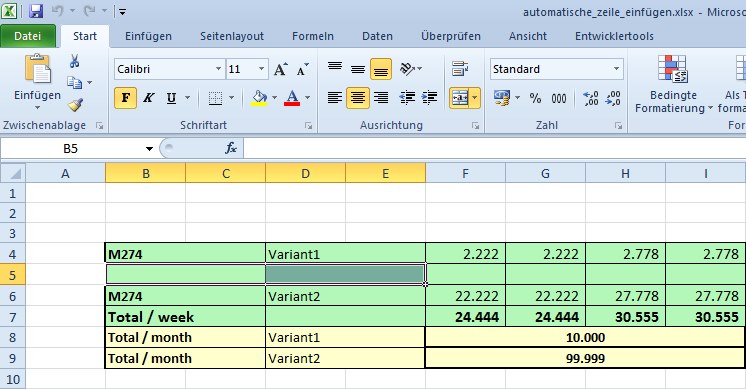Click the Undo arrow icon

[x=58, y=11]
